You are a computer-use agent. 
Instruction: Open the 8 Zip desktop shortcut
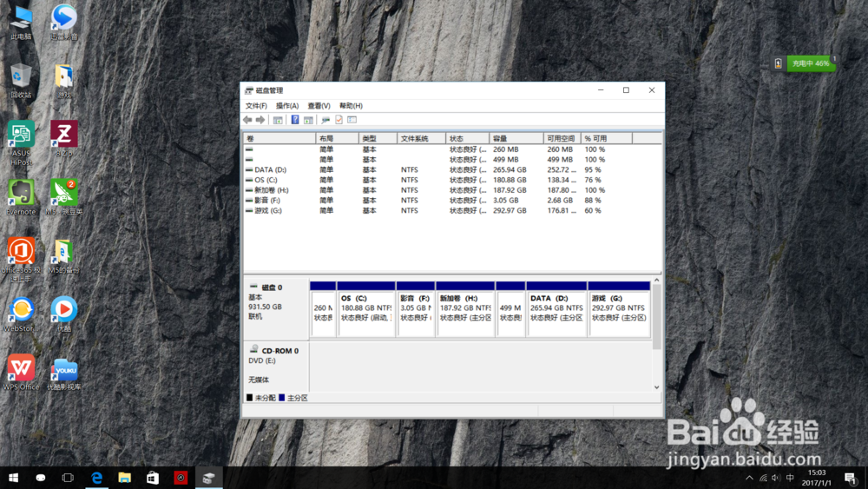point(63,138)
